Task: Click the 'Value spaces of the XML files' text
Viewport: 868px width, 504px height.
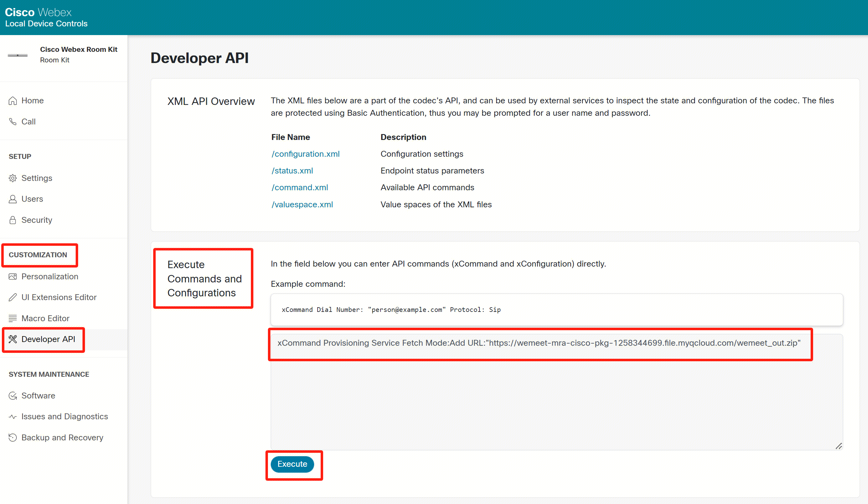Action: click(436, 205)
